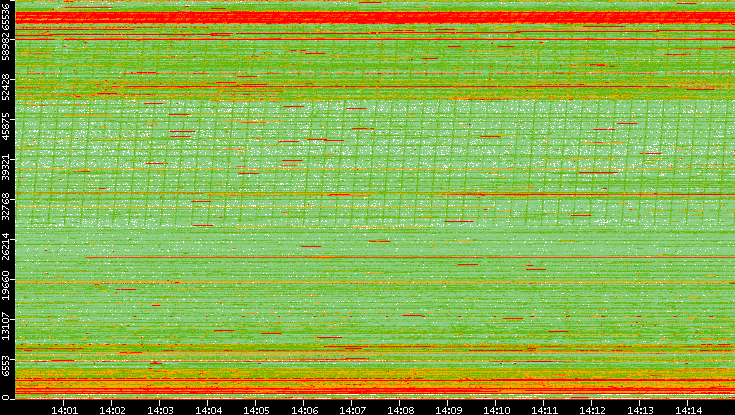Click the 14:06 time axis label
The image size is (735, 415).
(x=304, y=410)
